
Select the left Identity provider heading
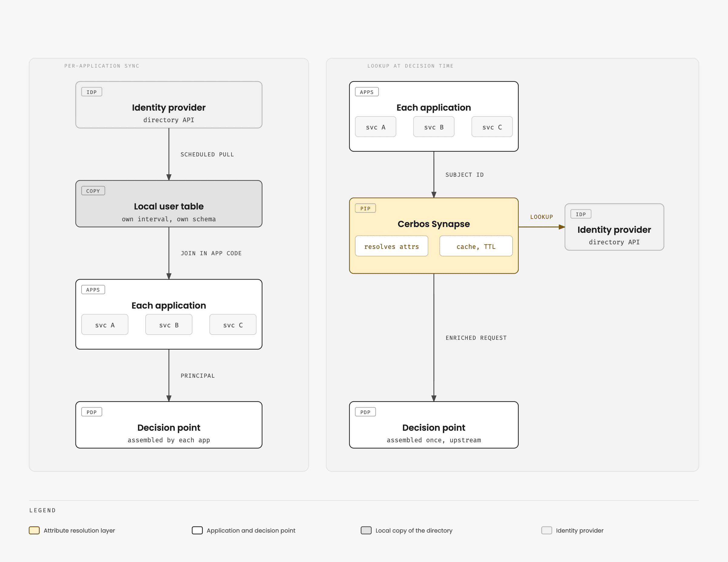click(169, 108)
